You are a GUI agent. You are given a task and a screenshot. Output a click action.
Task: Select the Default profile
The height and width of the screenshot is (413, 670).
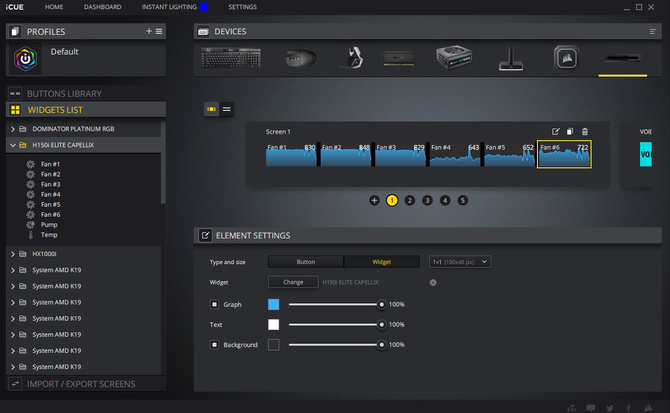point(86,59)
